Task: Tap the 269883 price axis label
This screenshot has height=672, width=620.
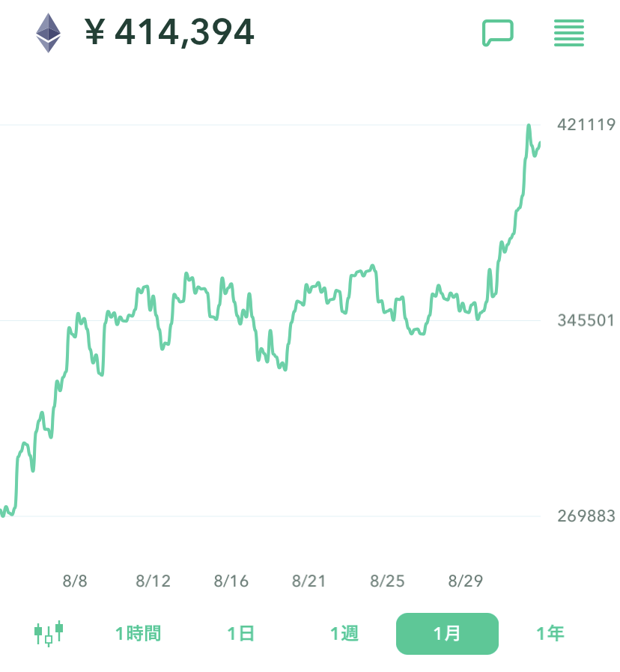Action: (x=586, y=516)
